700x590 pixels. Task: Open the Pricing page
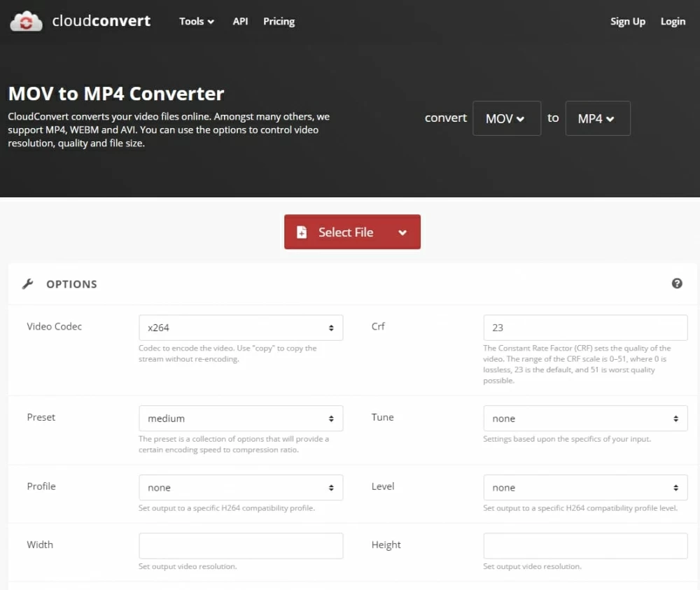pyautogui.click(x=279, y=22)
